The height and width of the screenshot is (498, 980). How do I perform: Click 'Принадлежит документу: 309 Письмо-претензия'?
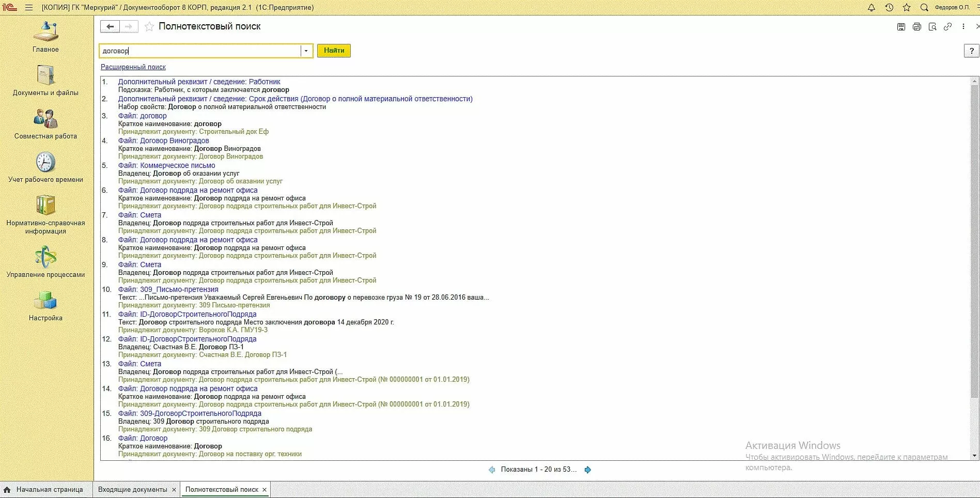coord(194,305)
